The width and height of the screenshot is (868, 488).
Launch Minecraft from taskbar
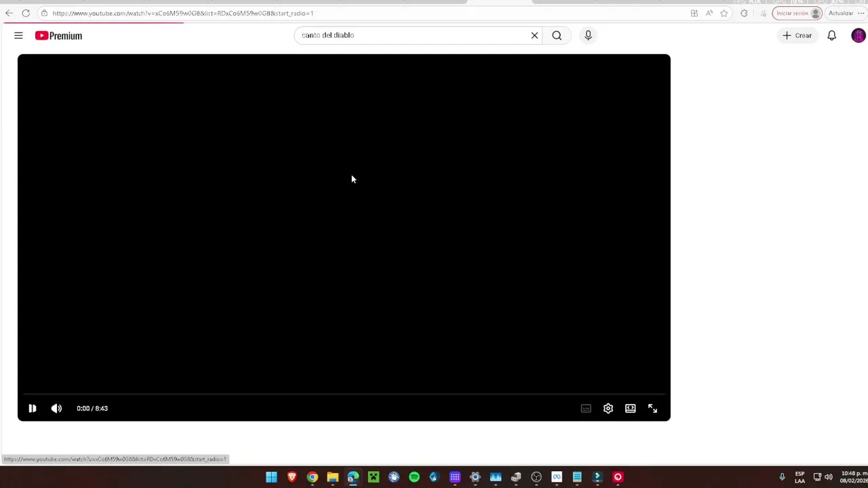click(x=373, y=477)
